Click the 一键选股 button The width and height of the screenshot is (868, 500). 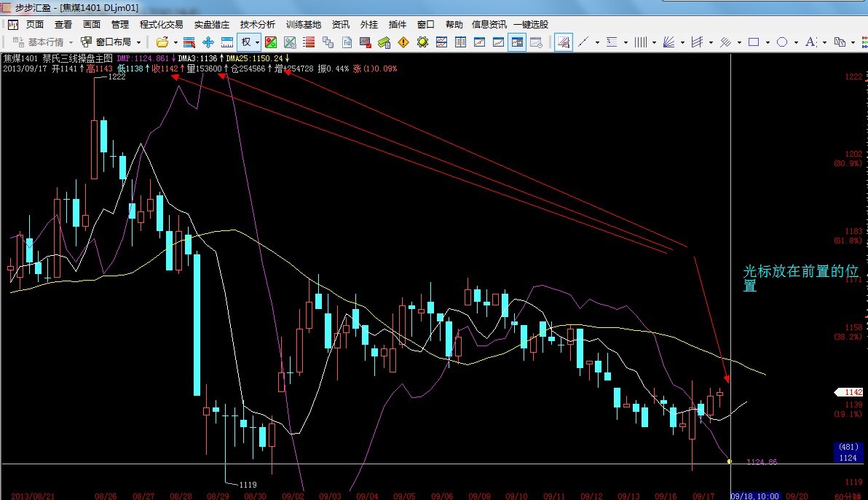click(531, 24)
